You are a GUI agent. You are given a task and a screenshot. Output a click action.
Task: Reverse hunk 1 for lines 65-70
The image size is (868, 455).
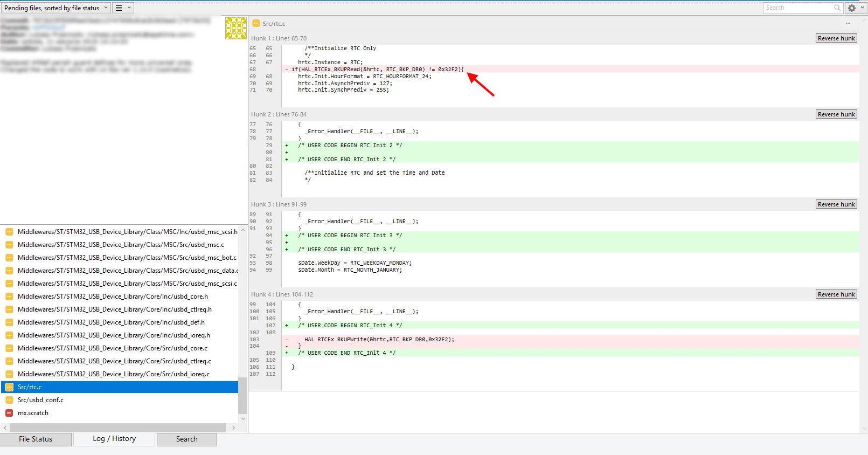(836, 38)
